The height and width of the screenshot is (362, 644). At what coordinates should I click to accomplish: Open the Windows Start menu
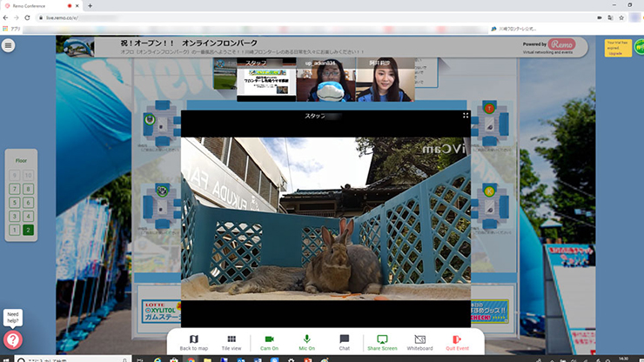(6, 360)
